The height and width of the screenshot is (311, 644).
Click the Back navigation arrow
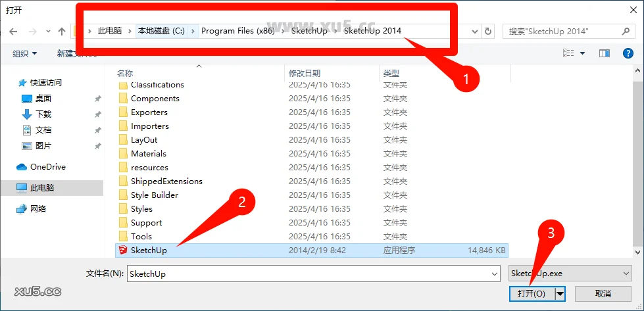13,31
